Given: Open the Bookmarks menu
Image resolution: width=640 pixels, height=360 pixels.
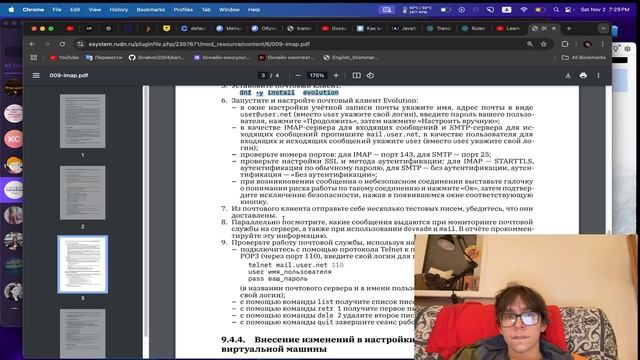Looking at the screenshot, I should coord(151,9).
